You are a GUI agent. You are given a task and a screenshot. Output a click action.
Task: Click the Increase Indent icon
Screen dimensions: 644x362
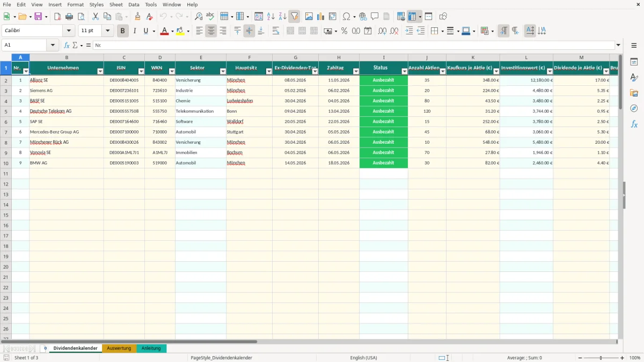point(409,31)
